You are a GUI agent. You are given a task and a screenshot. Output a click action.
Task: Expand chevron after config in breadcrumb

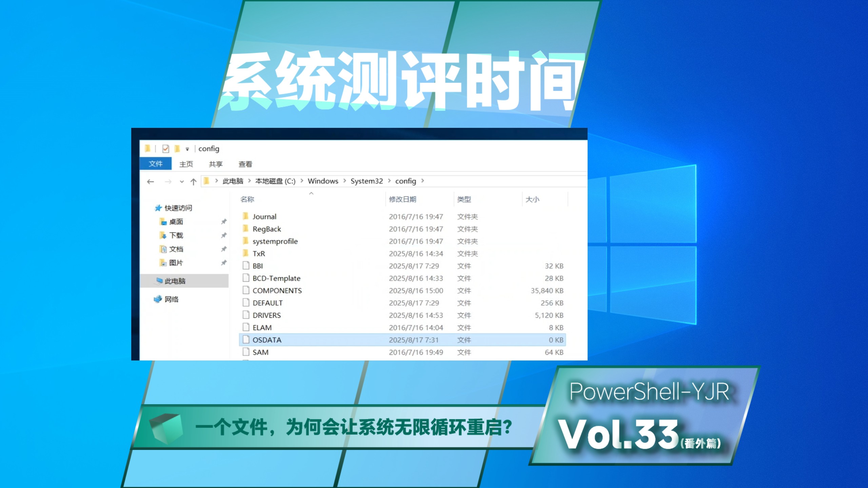pos(422,181)
